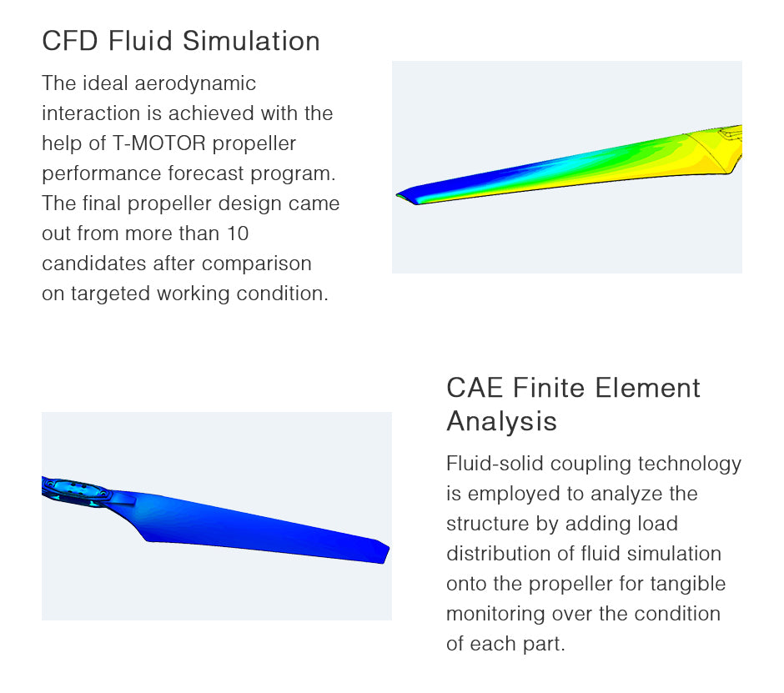Click the hub mount of CAE propeller

point(75,490)
